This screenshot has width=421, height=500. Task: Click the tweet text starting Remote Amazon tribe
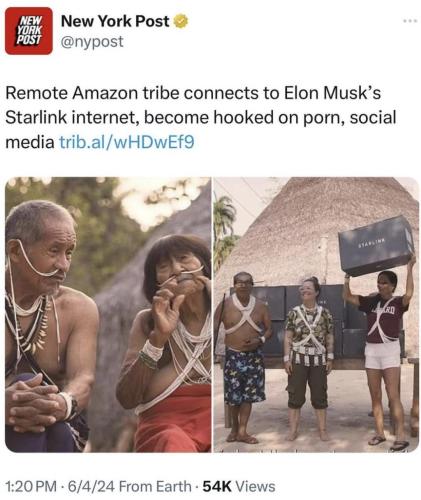(x=201, y=118)
